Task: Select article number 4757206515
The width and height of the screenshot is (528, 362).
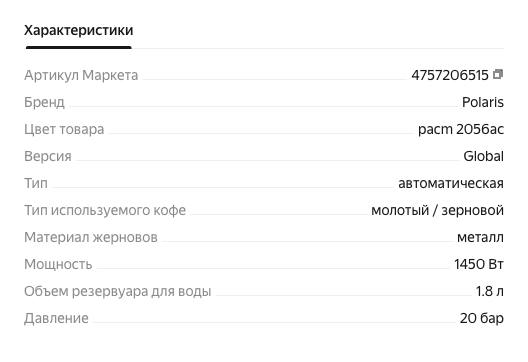Action: click(450, 75)
